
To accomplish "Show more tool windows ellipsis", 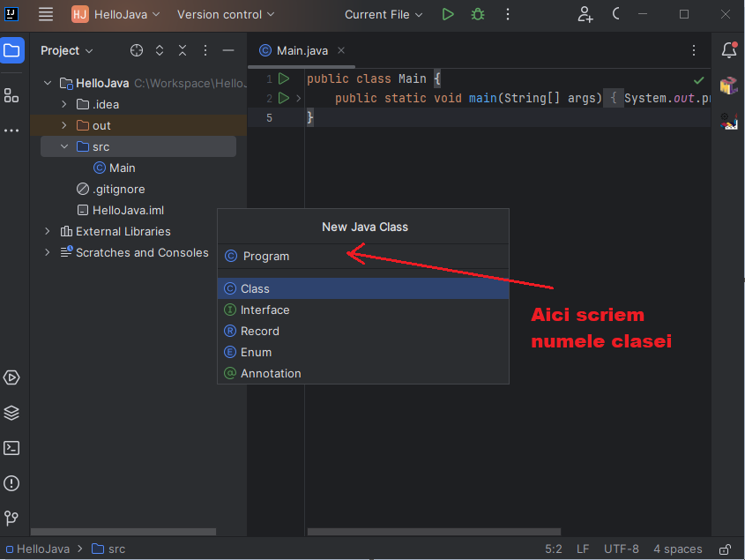I will pos(11,131).
